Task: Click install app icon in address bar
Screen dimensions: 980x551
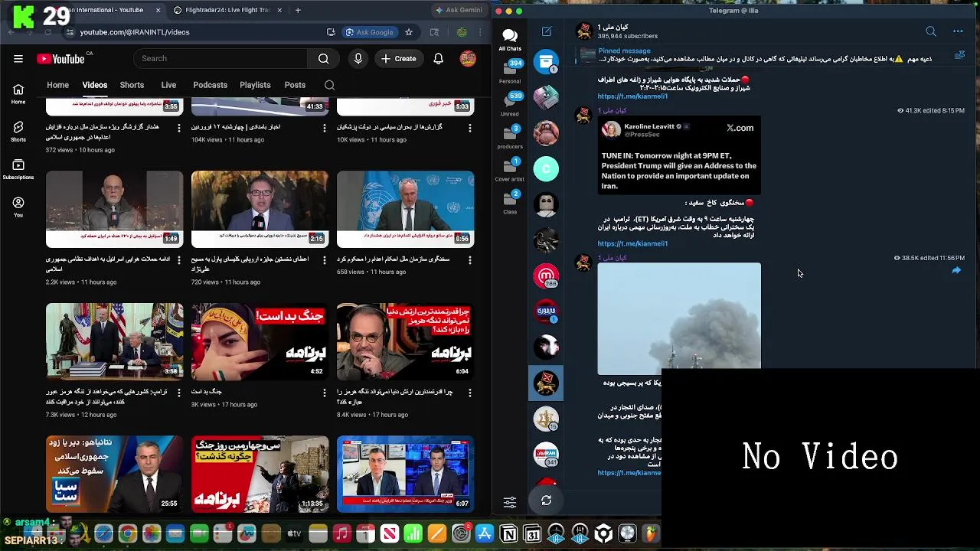Action: [x=331, y=32]
